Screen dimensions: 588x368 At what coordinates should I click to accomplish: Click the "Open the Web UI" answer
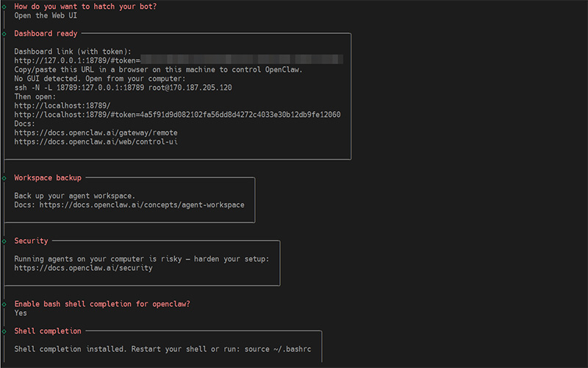(x=46, y=15)
